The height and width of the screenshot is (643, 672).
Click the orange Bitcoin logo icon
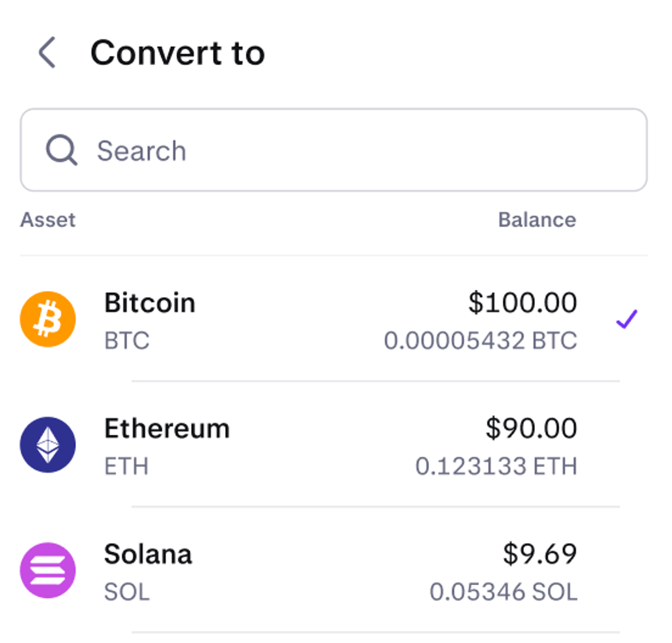(x=48, y=319)
